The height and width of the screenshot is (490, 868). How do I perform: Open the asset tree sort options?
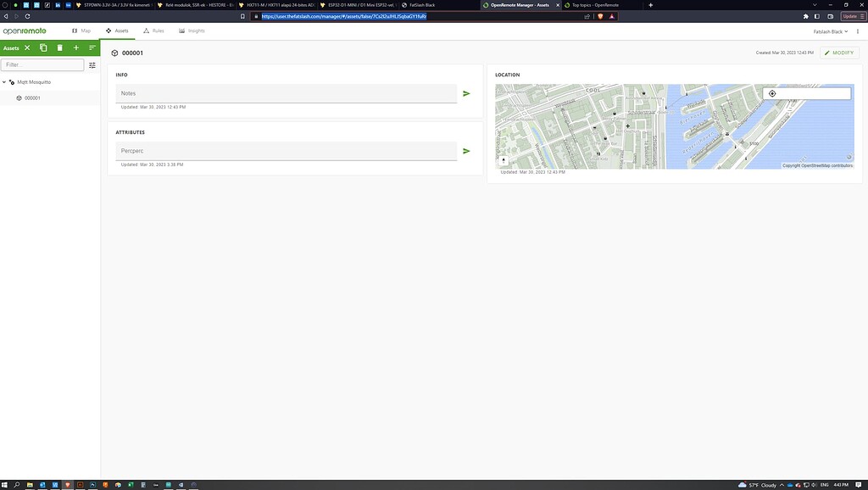[x=92, y=48]
